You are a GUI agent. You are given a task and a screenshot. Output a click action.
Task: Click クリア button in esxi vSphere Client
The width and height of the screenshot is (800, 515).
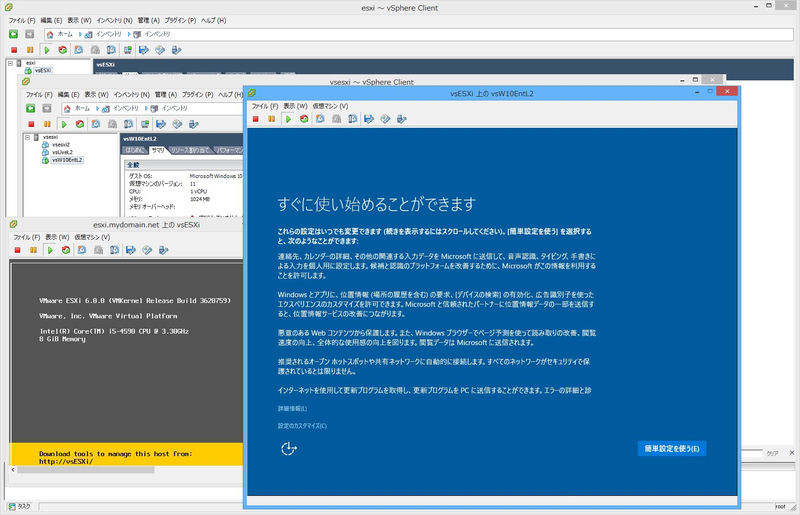tap(773, 453)
